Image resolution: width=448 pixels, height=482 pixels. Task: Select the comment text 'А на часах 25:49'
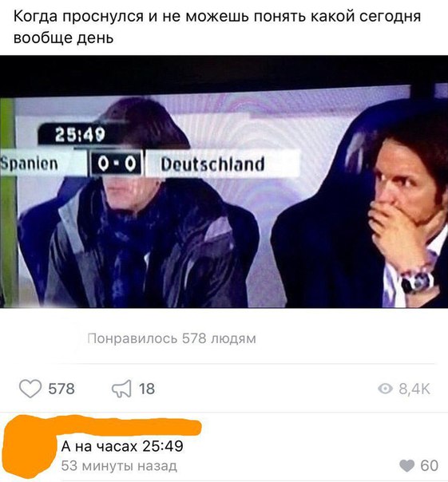tap(122, 446)
